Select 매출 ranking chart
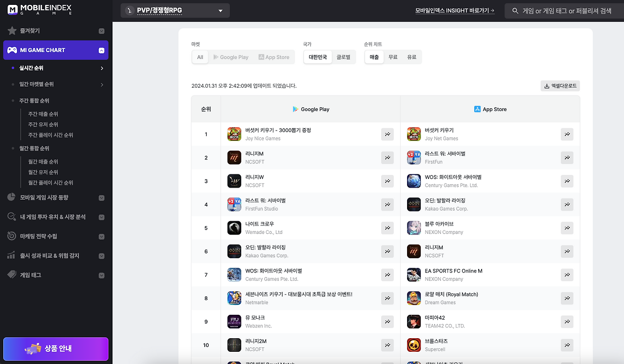This screenshot has width=624, height=364. tap(374, 57)
